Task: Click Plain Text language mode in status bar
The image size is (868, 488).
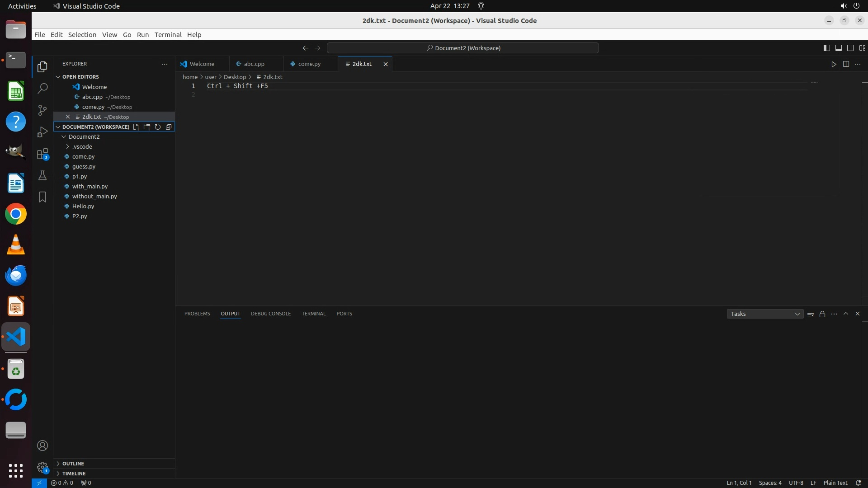Action: pyautogui.click(x=835, y=483)
